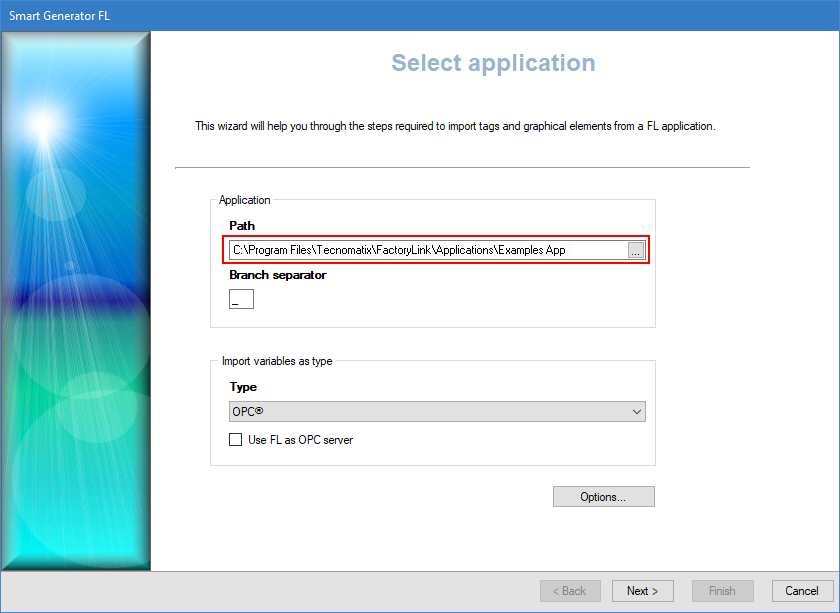The image size is (840, 613).
Task: Expand the Type dropdown arrow
Action: pos(636,412)
